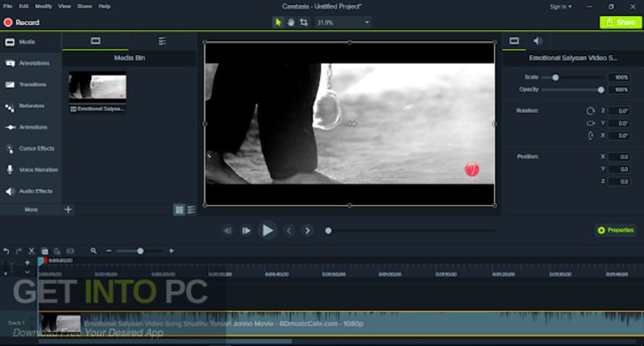Adjust the Scale slider

pyautogui.click(x=555, y=78)
